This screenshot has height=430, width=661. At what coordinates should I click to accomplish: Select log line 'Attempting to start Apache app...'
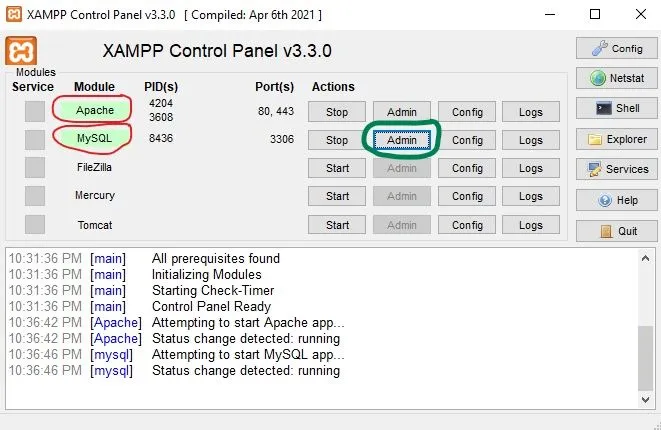(248, 322)
